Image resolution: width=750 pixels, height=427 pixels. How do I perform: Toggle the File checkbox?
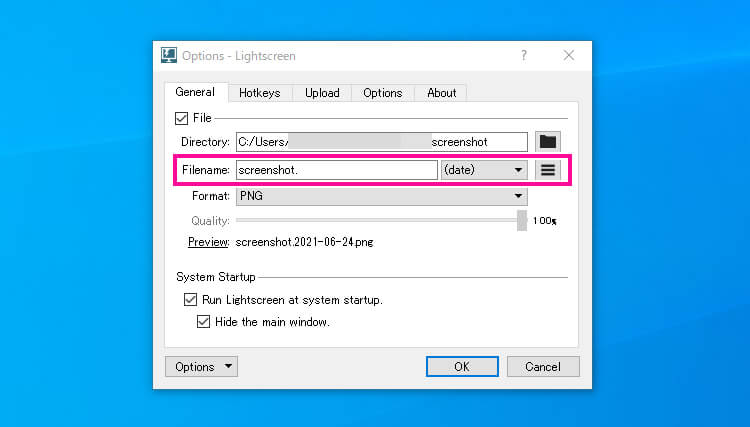tap(181, 118)
